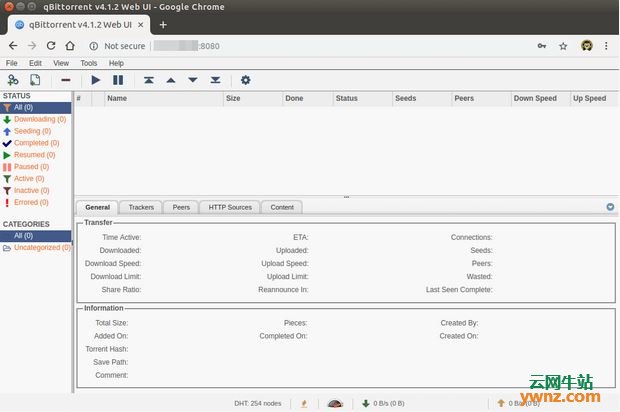This screenshot has height=412, width=620.
Task: Reload the page in Chrome
Action: click(x=51, y=46)
